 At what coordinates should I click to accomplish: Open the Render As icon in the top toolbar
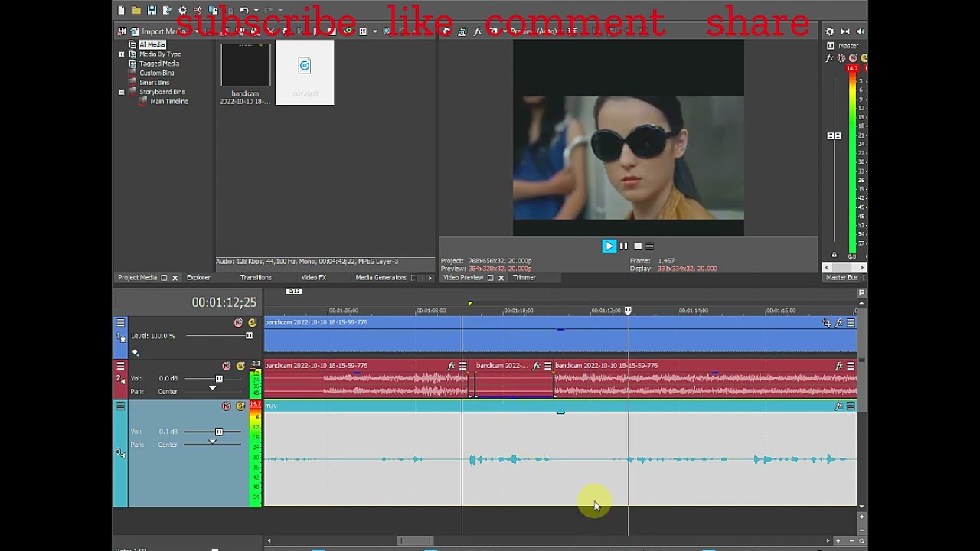coord(167,11)
